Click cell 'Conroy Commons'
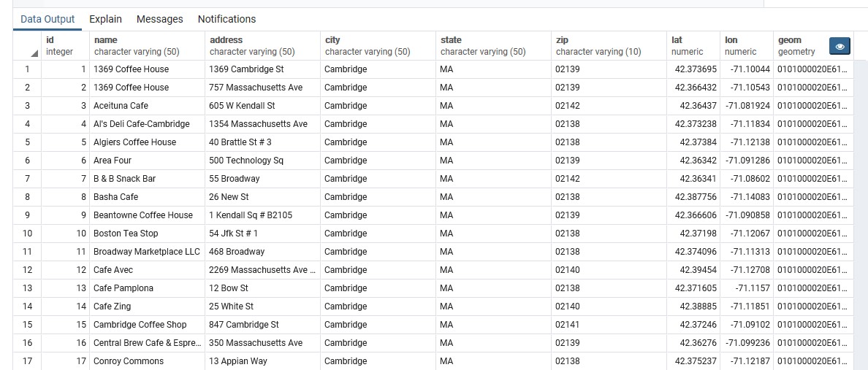 click(x=147, y=361)
